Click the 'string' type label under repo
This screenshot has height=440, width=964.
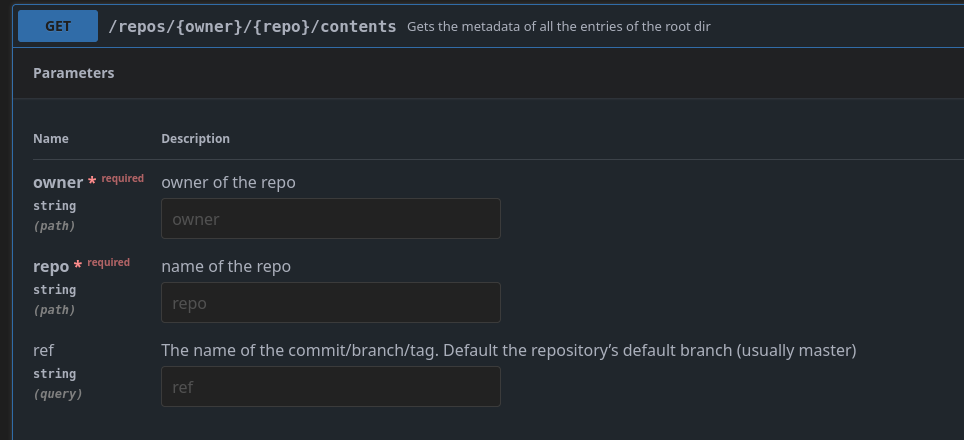point(54,290)
